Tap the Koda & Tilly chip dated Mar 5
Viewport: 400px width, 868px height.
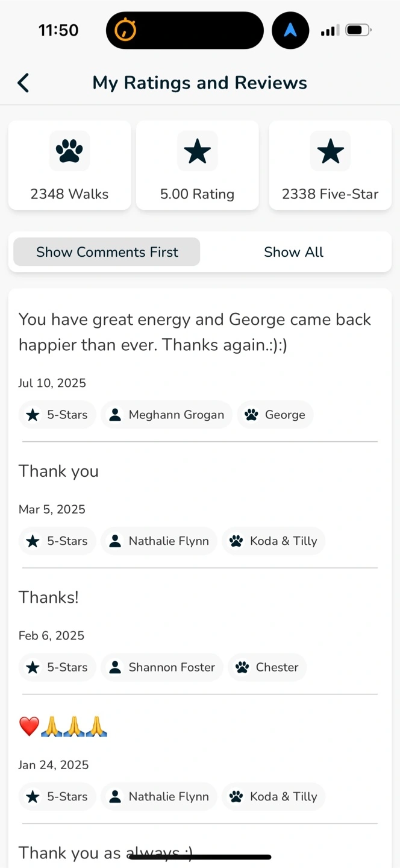point(273,541)
